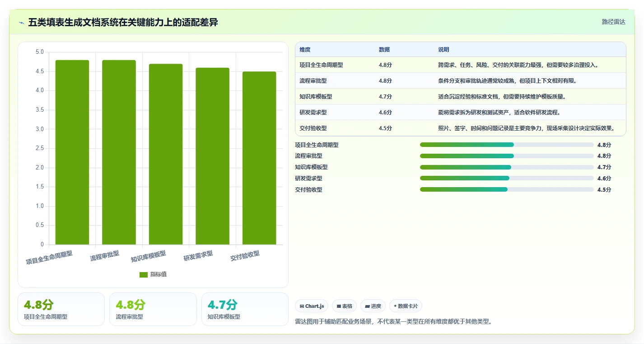Click the 表格 chip

(344, 306)
